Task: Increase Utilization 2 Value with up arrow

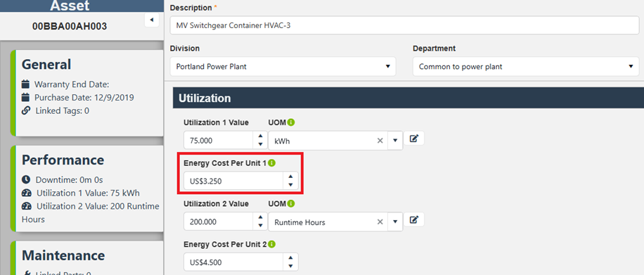Action: tap(260, 217)
